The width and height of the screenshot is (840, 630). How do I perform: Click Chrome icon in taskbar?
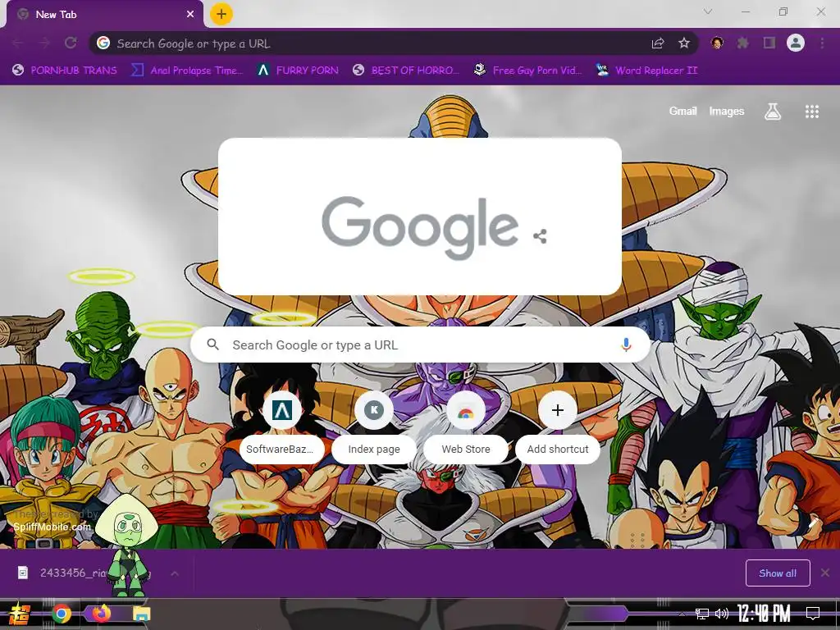tap(62, 614)
